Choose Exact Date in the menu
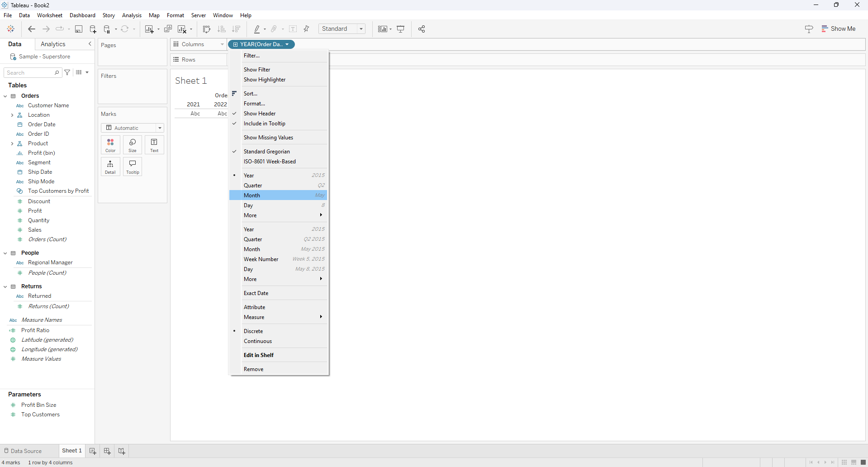868x467 pixels. [x=278, y=293]
